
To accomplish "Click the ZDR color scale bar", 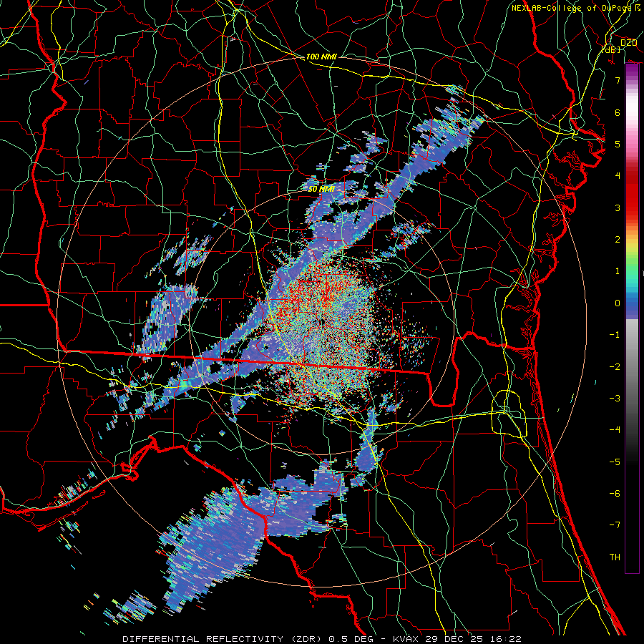I will coord(632,318).
